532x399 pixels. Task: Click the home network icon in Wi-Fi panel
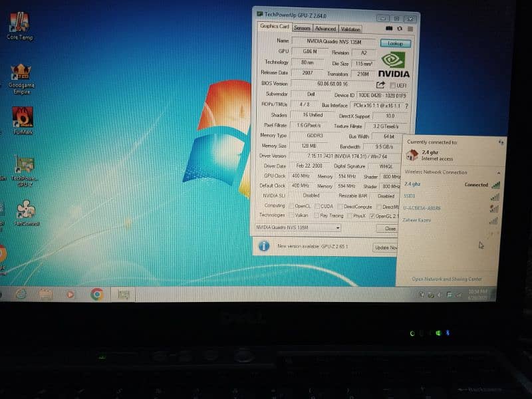(x=412, y=155)
